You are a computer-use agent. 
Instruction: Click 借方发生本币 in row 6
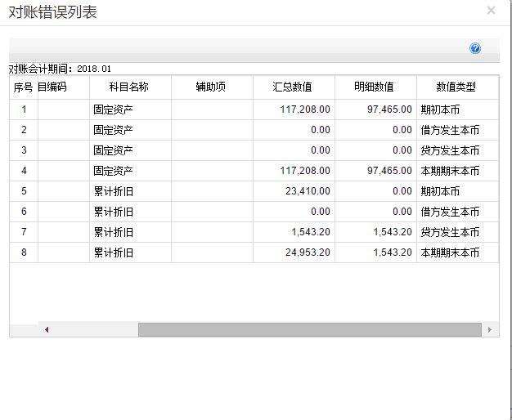click(x=450, y=212)
